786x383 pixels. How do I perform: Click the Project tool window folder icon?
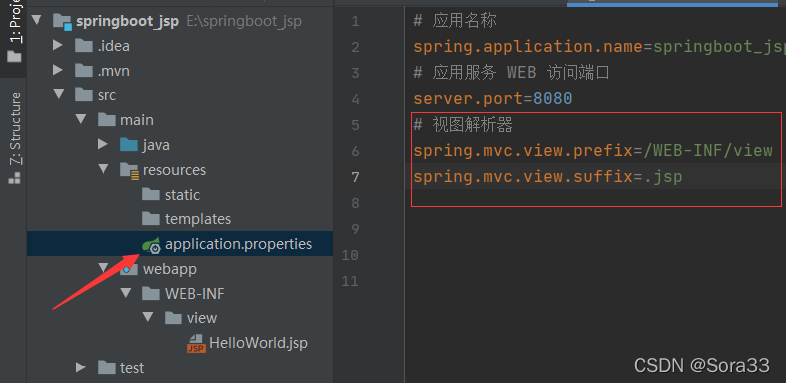pyautogui.click(x=15, y=57)
